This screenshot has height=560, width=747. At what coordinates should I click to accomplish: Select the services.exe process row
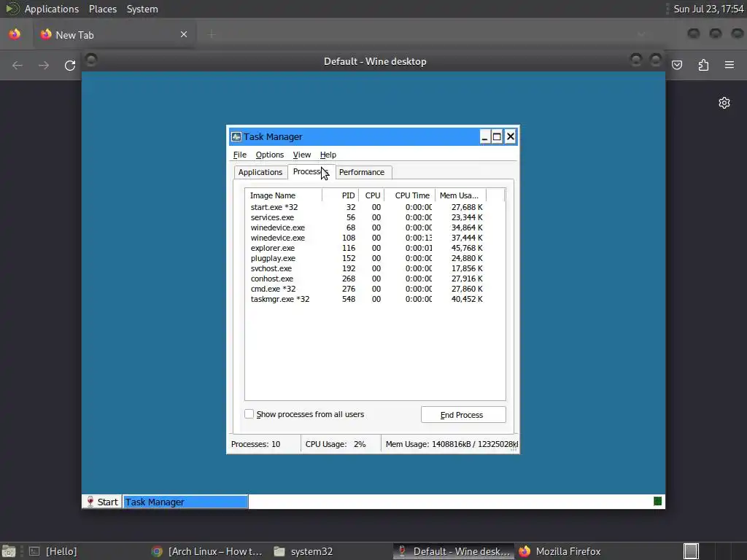point(367,217)
